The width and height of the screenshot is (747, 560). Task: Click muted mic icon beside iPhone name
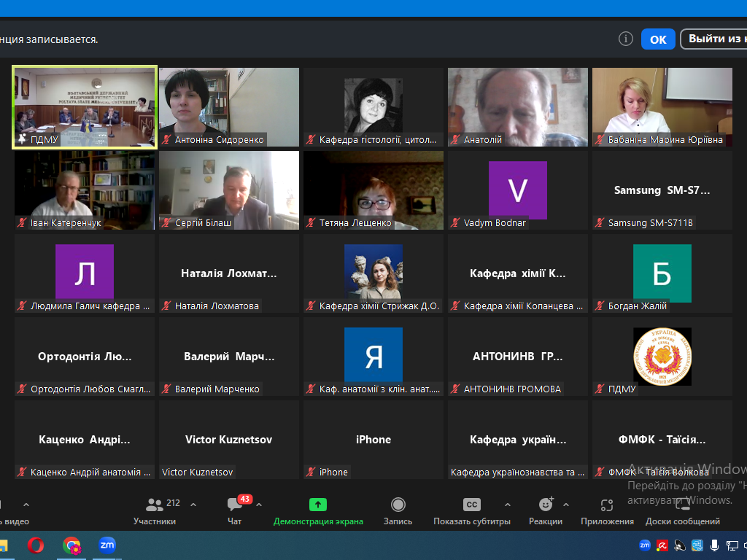click(311, 472)
